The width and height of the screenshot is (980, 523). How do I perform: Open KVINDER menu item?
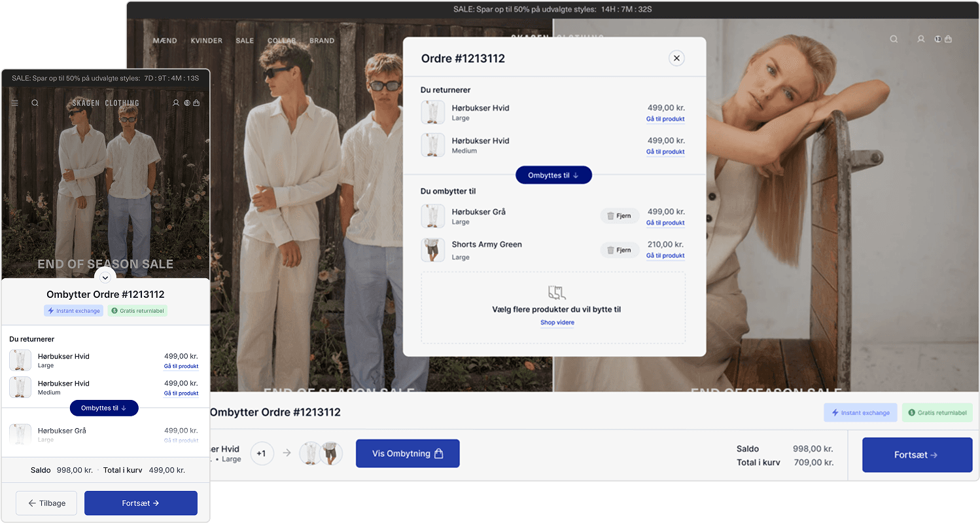[x=206, y=41]
